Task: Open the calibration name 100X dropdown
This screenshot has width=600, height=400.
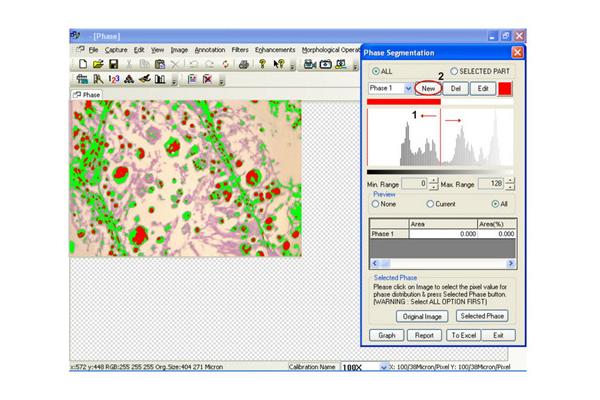Action: [384, 367]
